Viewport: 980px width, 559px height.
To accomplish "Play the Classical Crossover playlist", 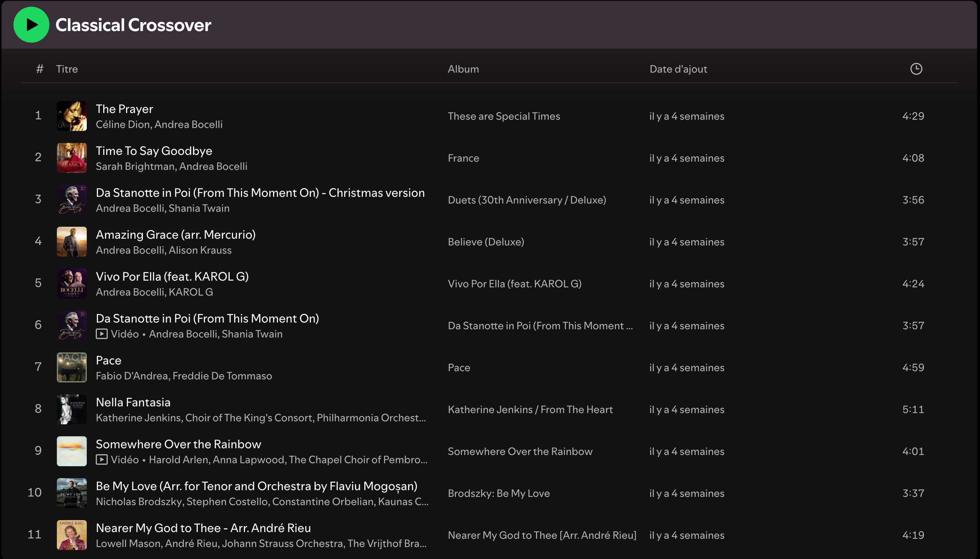I will pyautogui.click(x=31, y=25).
